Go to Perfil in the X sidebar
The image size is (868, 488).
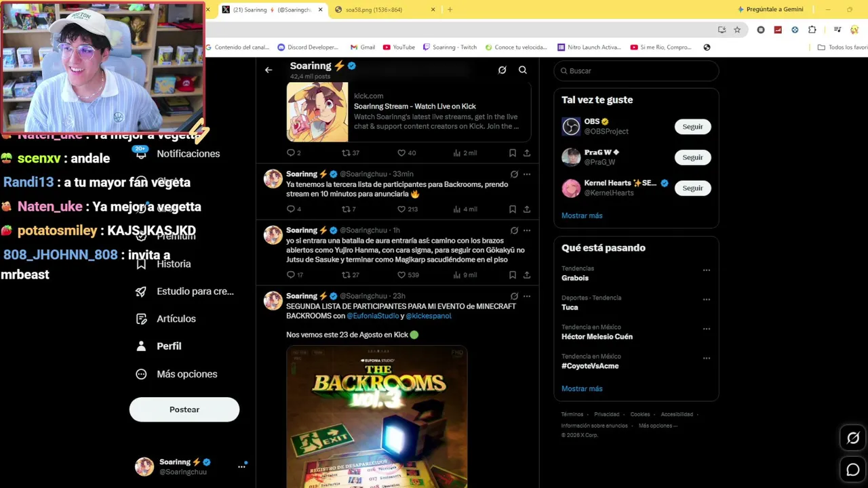point(159,346)
